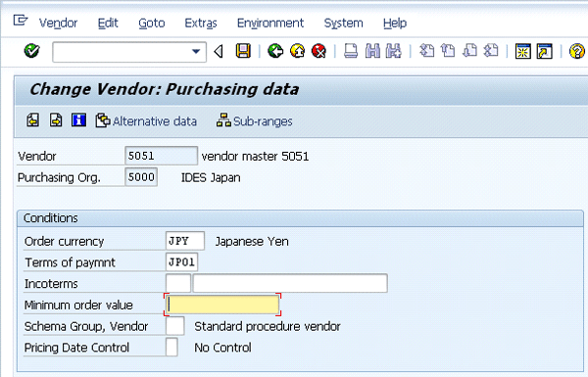Click the Sub-ranges button

click(255, 121)
